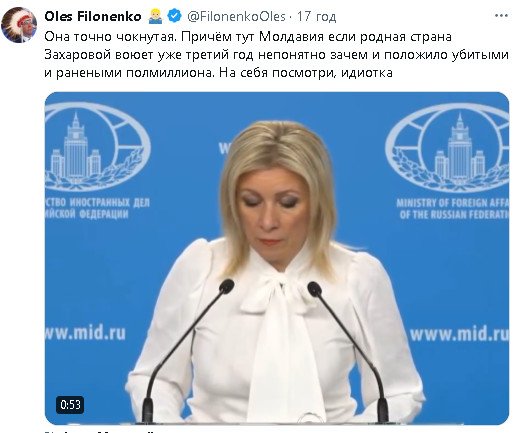Viewport: 516px width, 433px height.
Task: Click the last tweet line ending 'идиотка'
Action: tap(218, 72)
